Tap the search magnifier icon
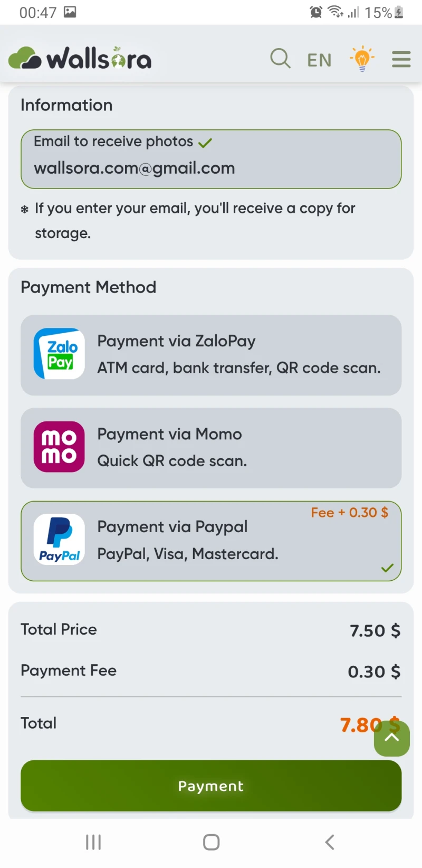Screen dimensions: 422x868 [280, 58]
